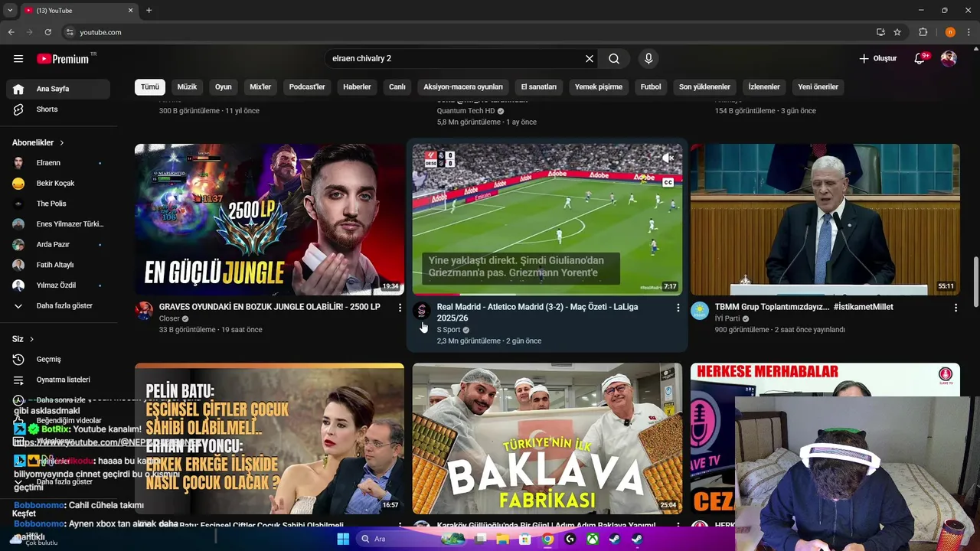Open Yılmaz Özdil channel subscription
Viewport: 980px width, 551px height.
click(x=58, y=285)
